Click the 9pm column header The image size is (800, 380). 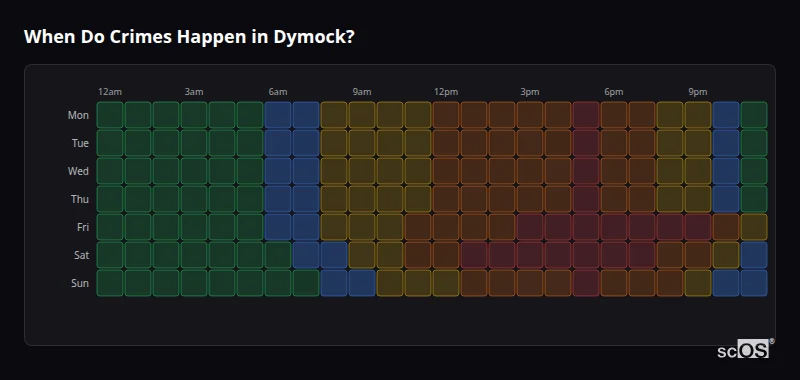698,92
